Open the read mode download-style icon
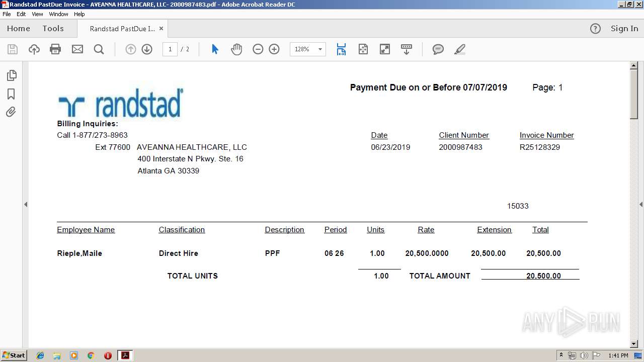The image size is (644, 362). click(x=407, y=49)
